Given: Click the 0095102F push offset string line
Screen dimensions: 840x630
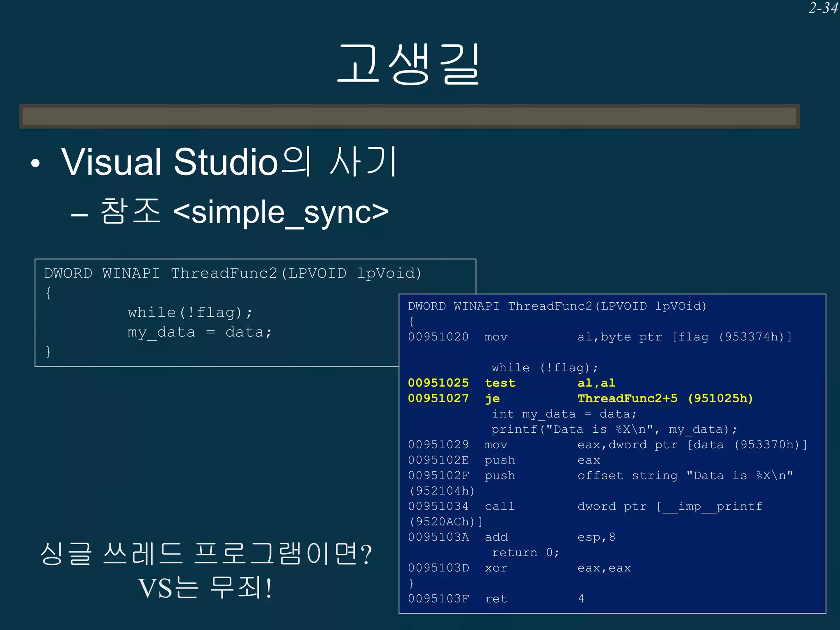Looking at the screenshot, I should pyautogui.click(x=600, y=476).
